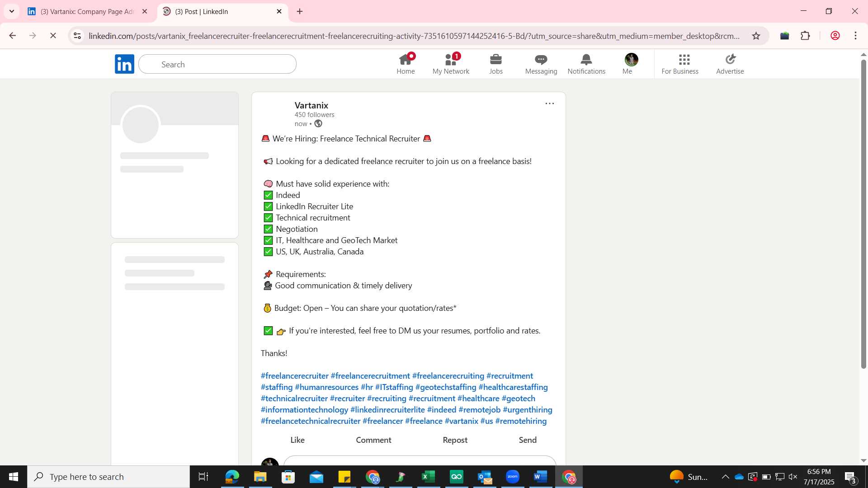This screenshot has height=488, width=868.
Task: Go back to previous page
Action: [12, 36]
